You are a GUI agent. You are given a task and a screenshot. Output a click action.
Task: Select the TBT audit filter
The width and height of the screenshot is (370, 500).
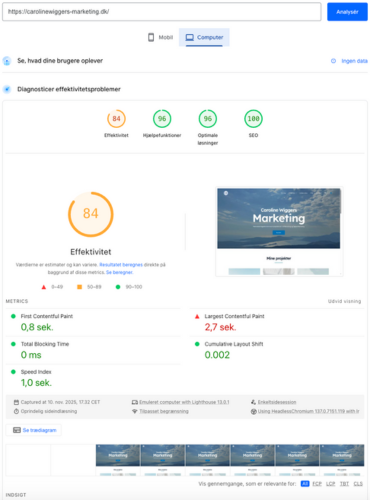click(x=344, y=484)
